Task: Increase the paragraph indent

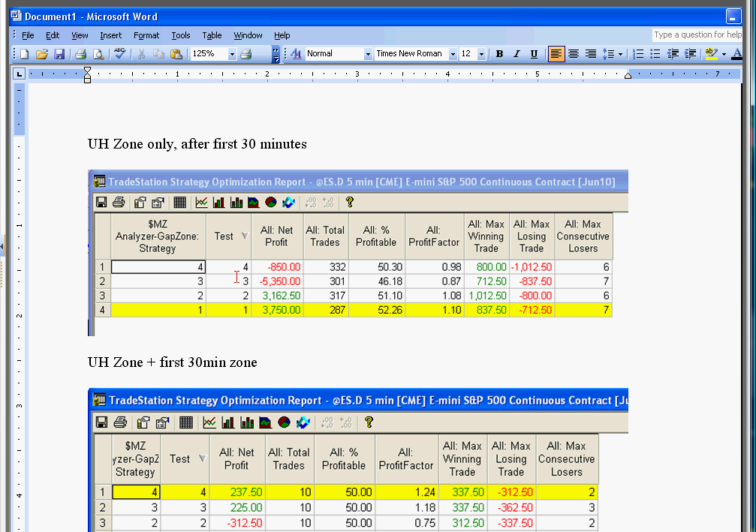Action: (x=690, y=54)
